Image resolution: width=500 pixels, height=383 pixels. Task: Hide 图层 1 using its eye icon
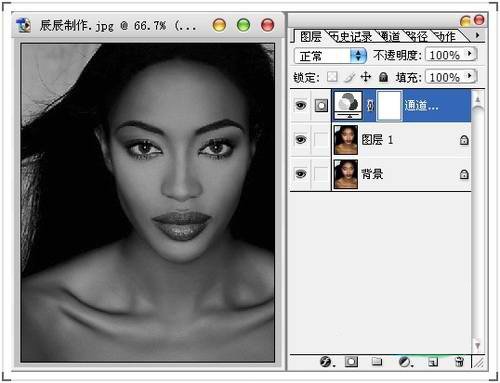coord(301,139)
